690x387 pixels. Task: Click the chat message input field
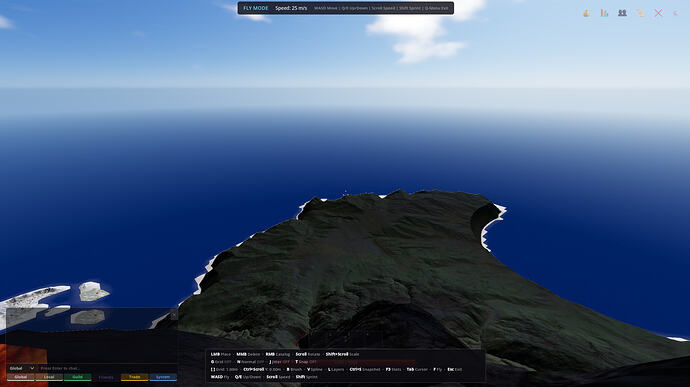[x=107, y=368]
